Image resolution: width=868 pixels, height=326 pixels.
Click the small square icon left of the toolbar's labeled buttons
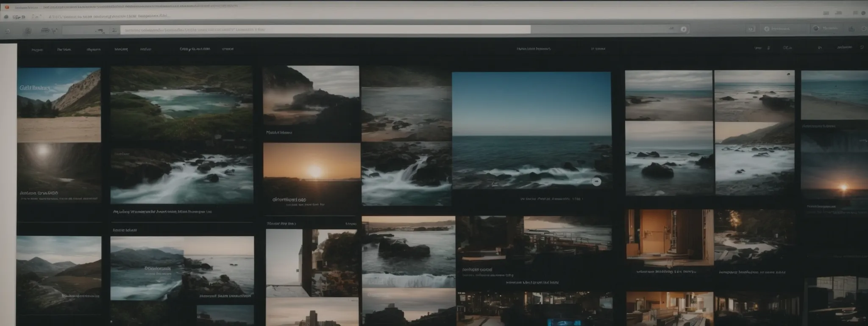[751, 29]
